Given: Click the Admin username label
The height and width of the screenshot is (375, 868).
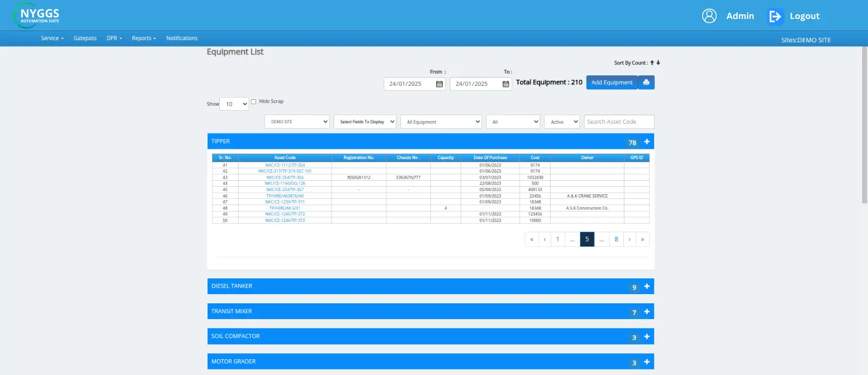Looking at the screenshot, I should click(x=740, y=16).
